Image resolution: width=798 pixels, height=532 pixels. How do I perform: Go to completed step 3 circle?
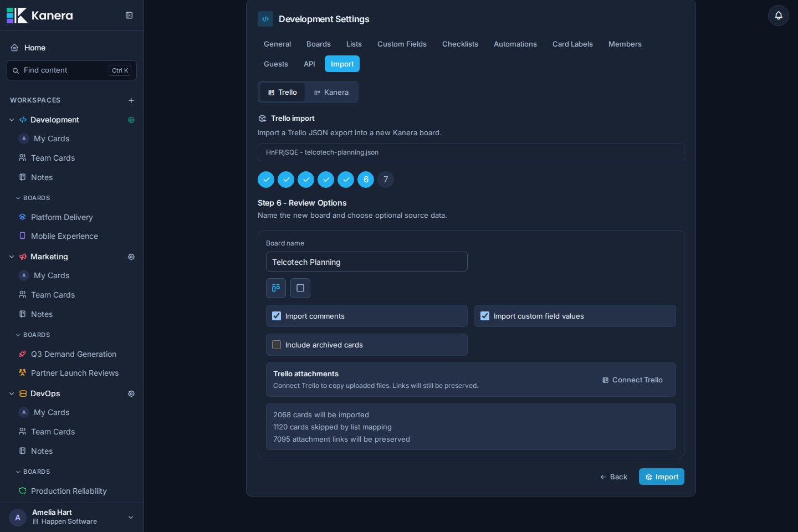306,180
